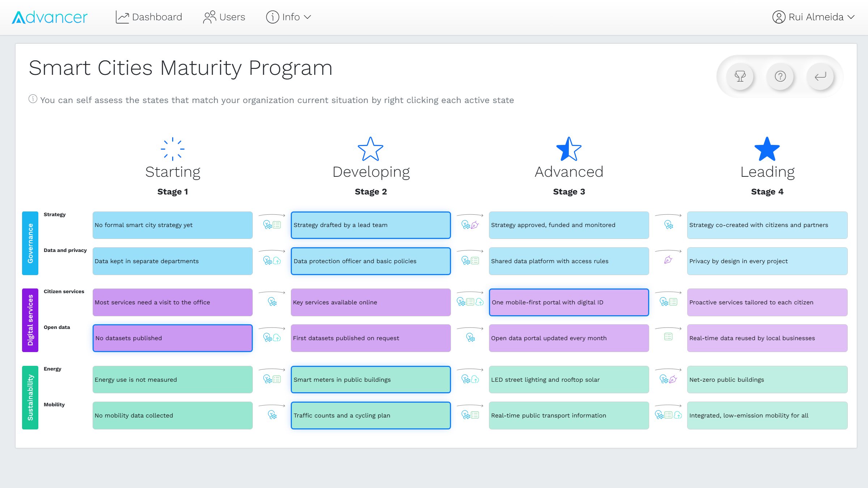Click the 'Net-zero public buildings' state
Viewport: 868px width, 488px height.
coord(767,380)
